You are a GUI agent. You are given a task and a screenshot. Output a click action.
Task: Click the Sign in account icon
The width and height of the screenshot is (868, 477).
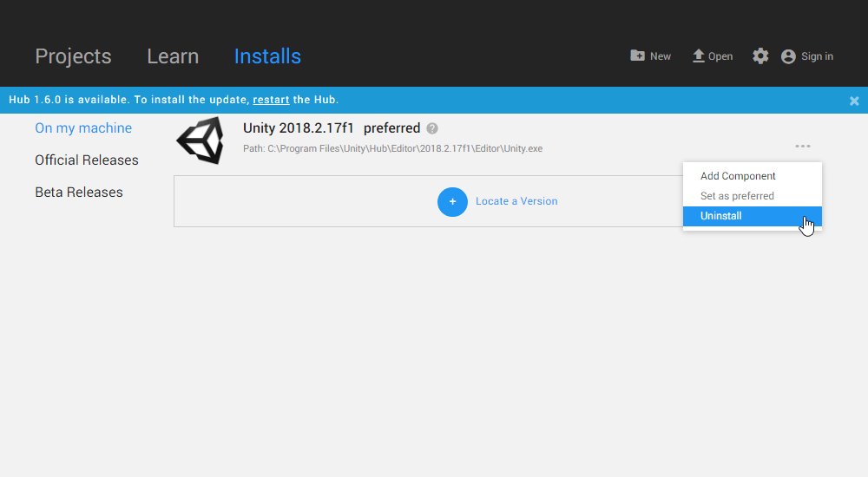(x=788, y=56)
